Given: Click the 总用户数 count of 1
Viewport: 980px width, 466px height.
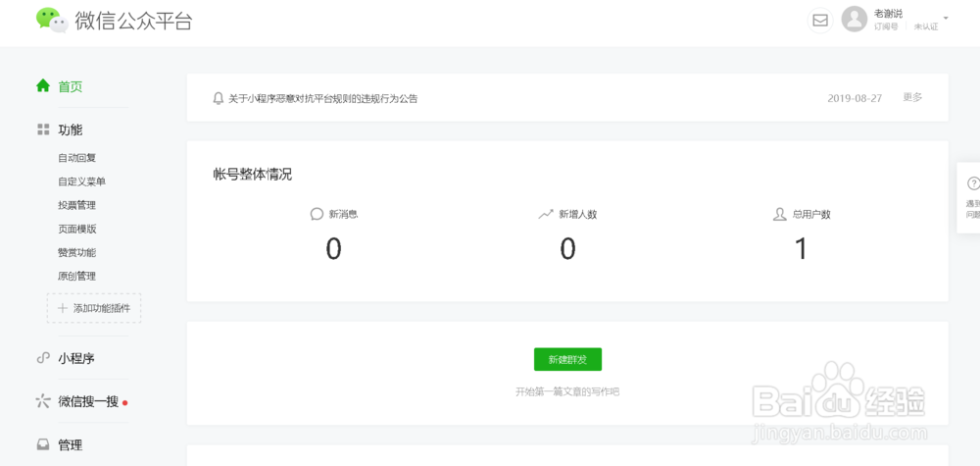Looking at the screenshot, I should click(x=801, y=249).
